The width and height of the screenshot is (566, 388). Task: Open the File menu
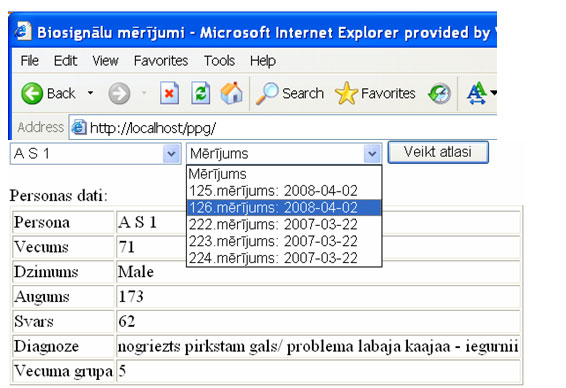tap(30, 61)
